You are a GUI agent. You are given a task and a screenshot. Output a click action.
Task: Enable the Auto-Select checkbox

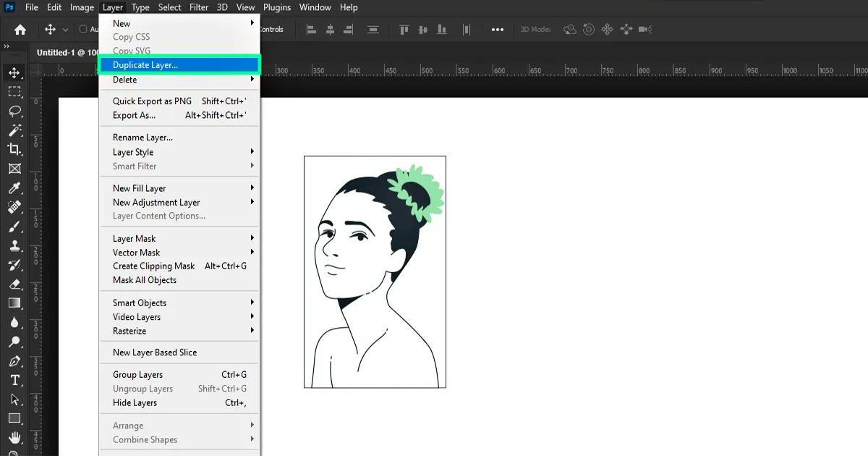[82, 29]
